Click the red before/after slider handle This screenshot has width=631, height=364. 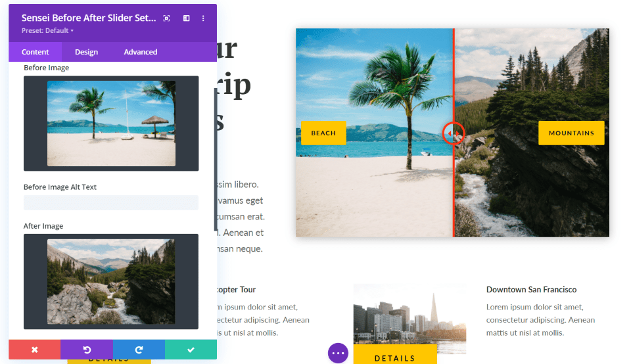point(454,133)
